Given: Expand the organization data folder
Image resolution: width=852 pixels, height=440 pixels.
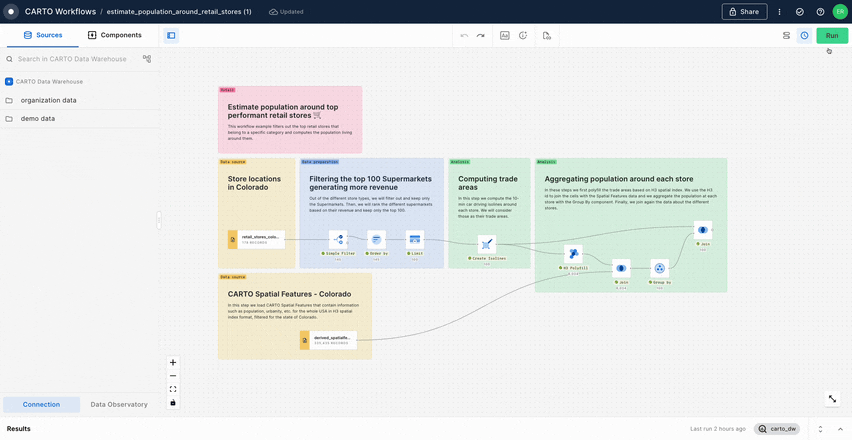Looking at the screenshot, I should pos(48,100).
